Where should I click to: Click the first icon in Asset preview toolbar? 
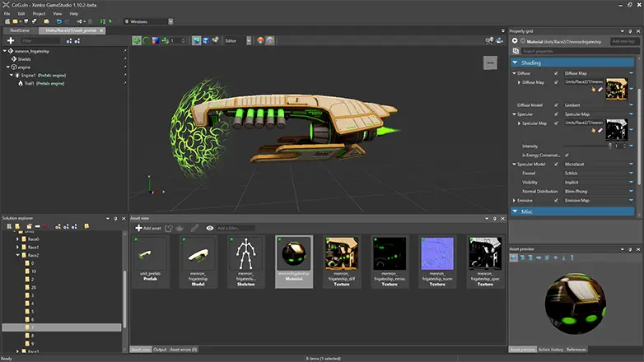[513, 258]
